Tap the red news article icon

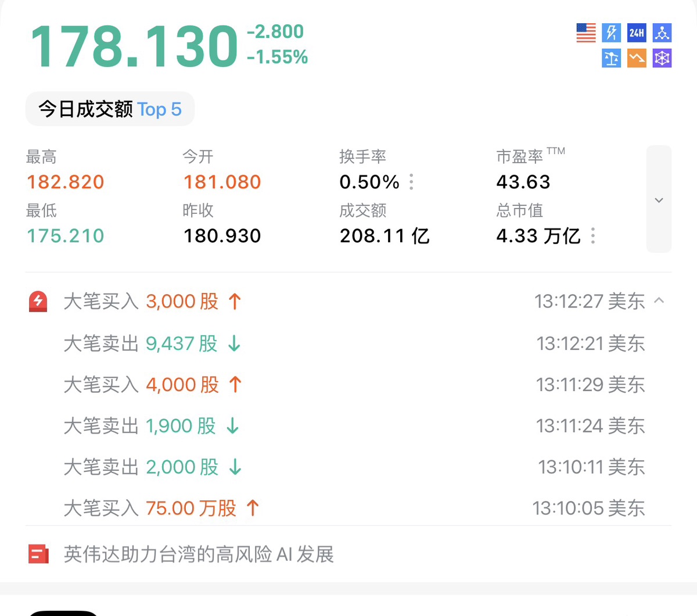(x=38, y=554)
